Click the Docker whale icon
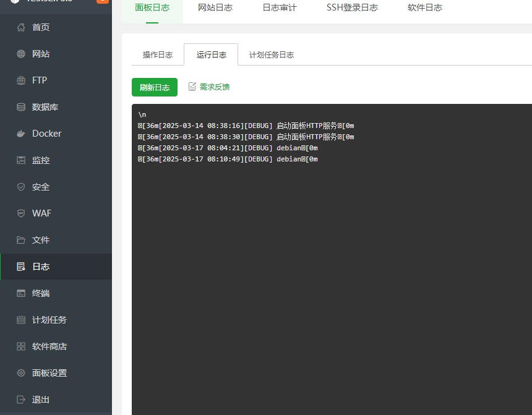The width and height of the screenshot is (532, 415). click(x=21, y=134)
